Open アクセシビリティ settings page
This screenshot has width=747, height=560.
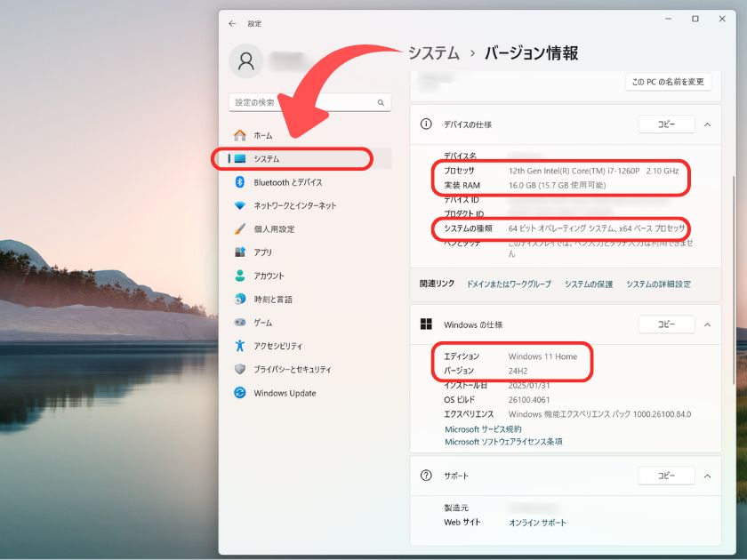point(310,346)
